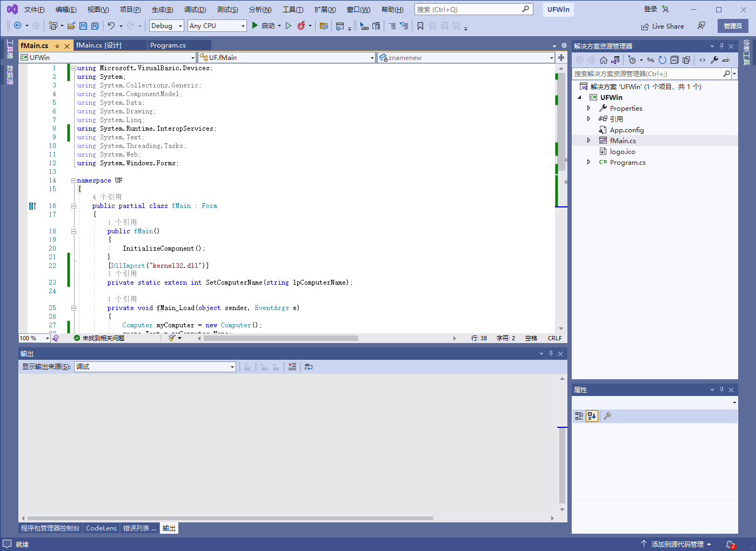Refresh Solution Explorer with circular arrow icon
This screenshot has width=756, height=551.
click(663, 60)
